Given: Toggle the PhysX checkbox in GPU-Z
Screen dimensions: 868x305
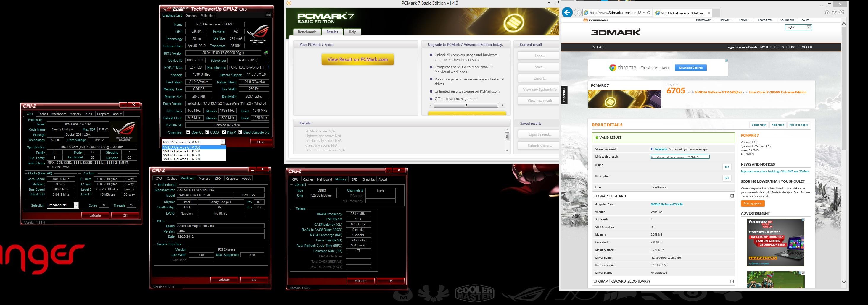Looking at the screenshot, I should [x=223, y=132].
